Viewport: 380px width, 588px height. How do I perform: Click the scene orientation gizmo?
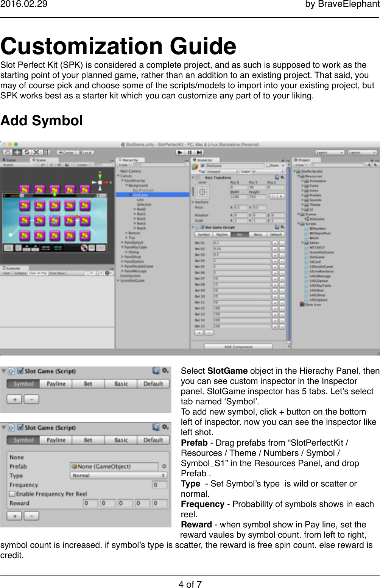tap(100, 182)
